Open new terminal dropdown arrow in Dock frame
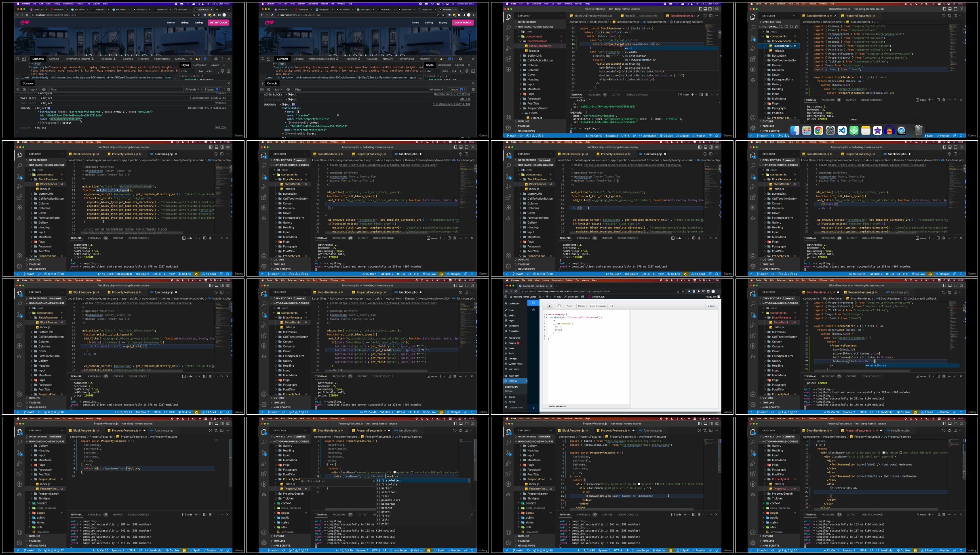 click(933, 100)
